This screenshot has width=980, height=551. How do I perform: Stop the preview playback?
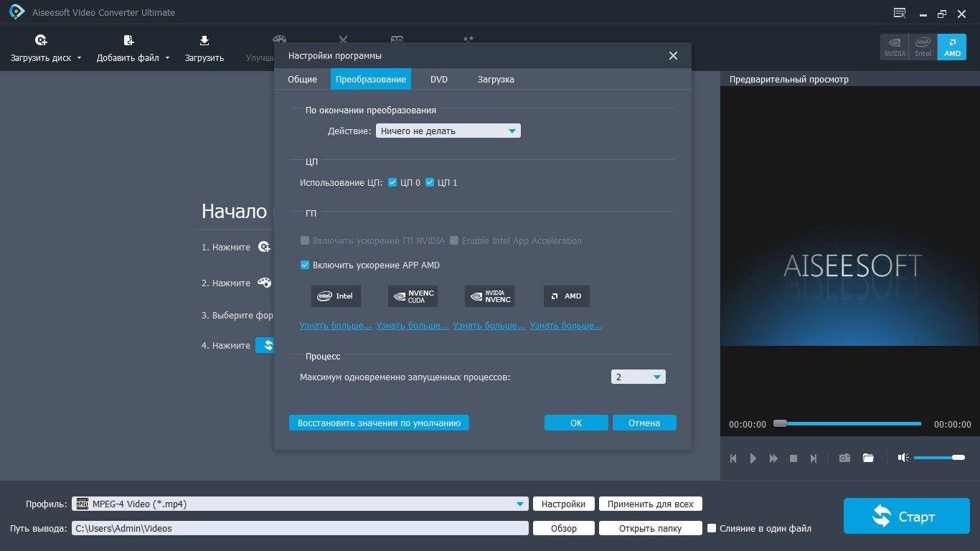tap(793, 458)
